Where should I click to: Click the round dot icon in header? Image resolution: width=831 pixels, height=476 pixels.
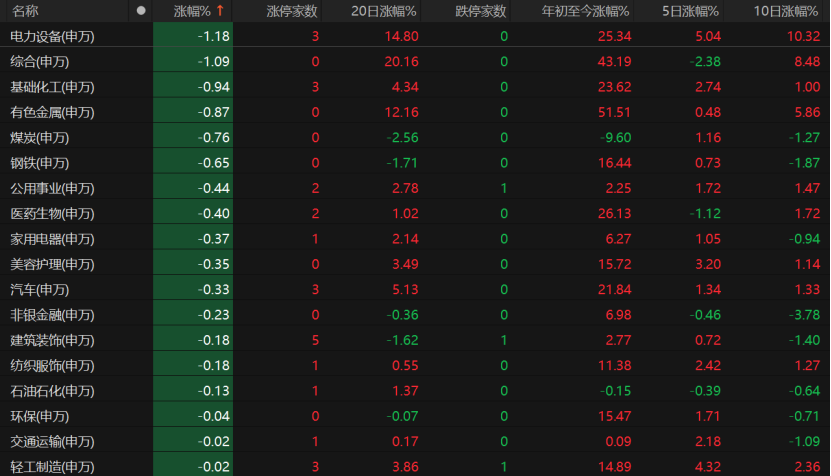point(141,11)
